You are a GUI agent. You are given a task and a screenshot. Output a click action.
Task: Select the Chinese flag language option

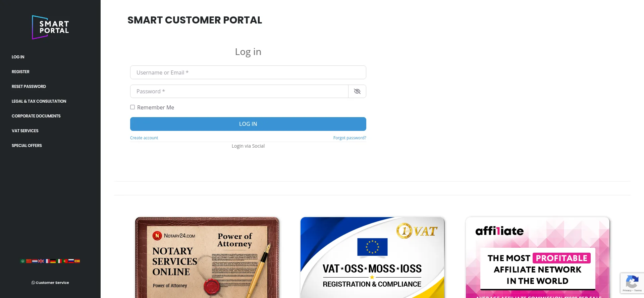point(29,261)
